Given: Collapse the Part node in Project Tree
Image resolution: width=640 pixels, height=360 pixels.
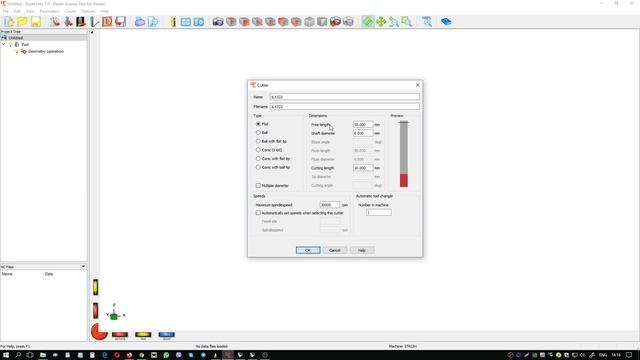Looking at the screenshot, I should point(4,44).
